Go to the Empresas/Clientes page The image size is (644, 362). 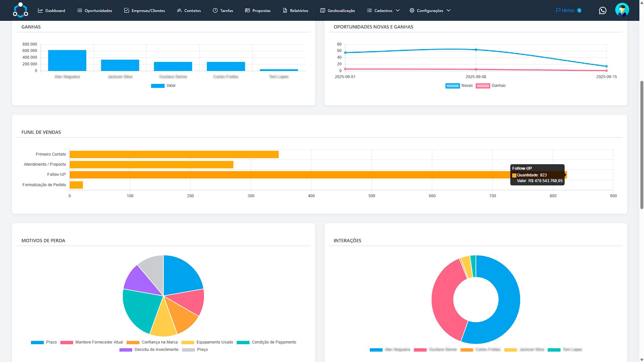(144, 10)
